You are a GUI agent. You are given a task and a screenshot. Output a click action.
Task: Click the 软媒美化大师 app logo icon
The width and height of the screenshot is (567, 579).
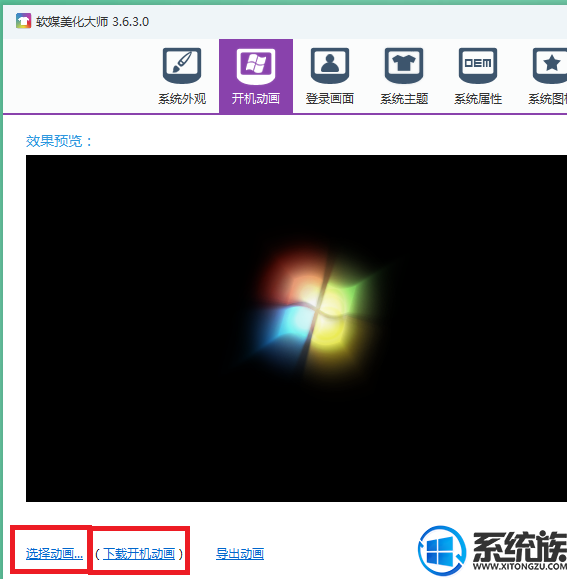click(x=23, y=21)
